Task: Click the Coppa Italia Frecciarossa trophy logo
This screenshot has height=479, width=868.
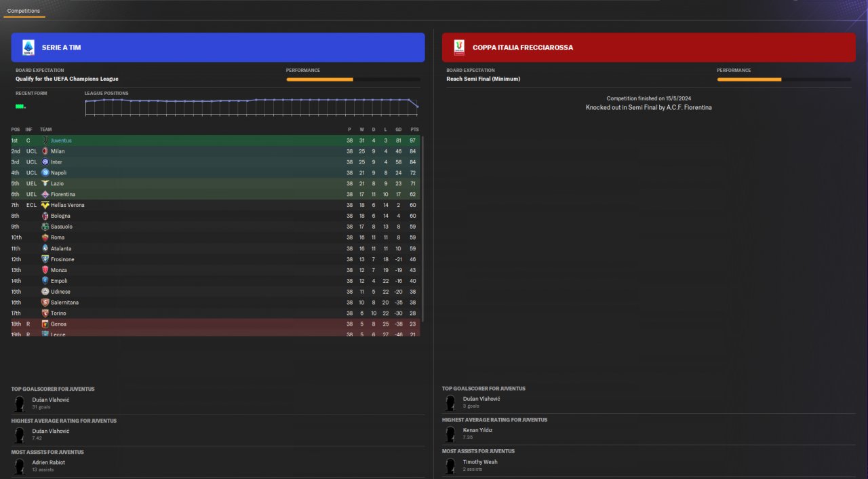Action: click(459, 47)
